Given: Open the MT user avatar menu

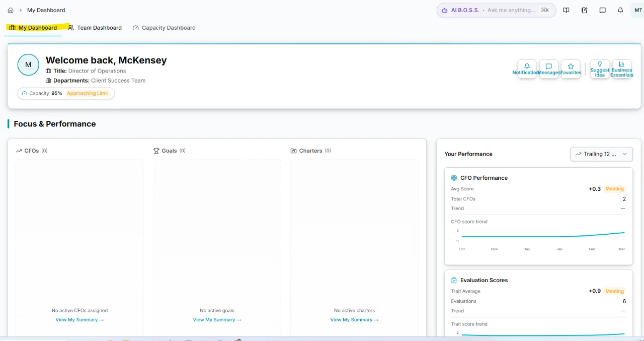Looking at the screenshot, I should pyautogui.click(x=638, y=10).
